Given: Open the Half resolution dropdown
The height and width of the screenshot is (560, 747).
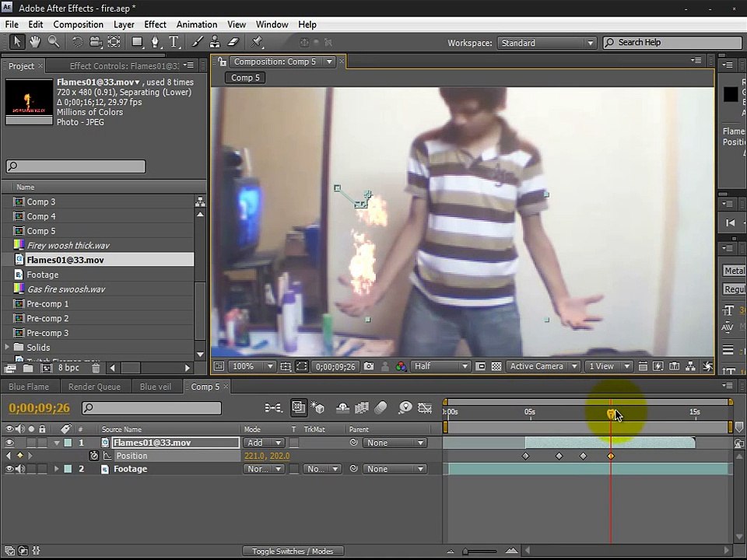Looking at the screenshot, I should pyautogui.click(x=440, y=366).
